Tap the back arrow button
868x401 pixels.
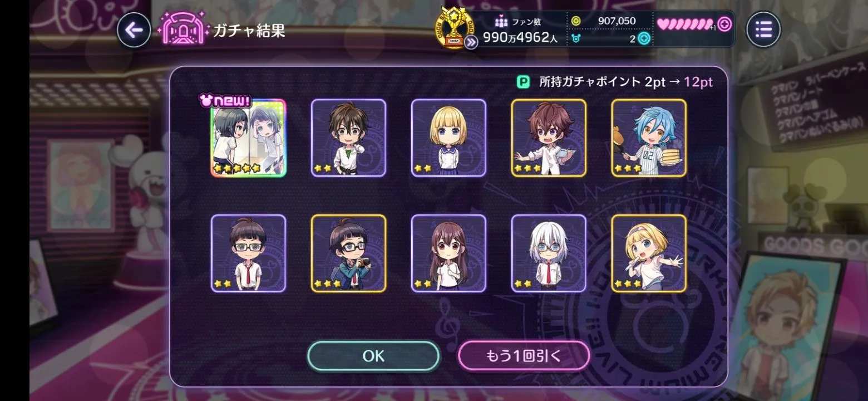coord(134,30)
